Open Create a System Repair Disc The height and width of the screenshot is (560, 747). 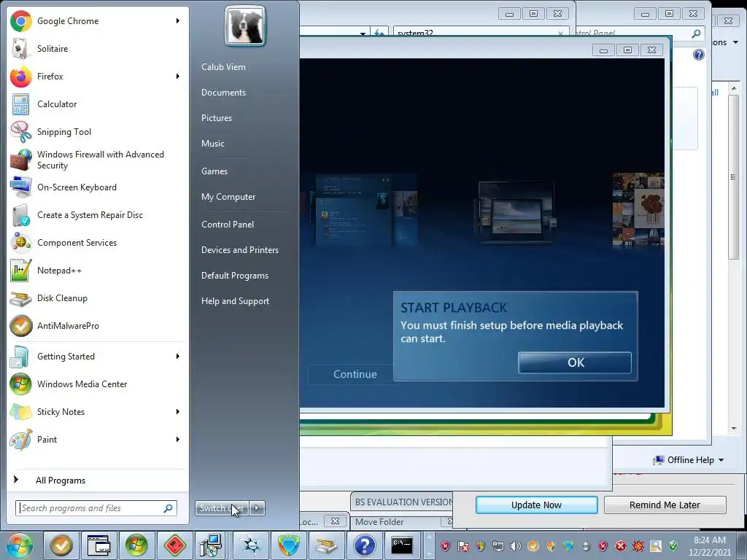pyautogui.click(x=97, y=215)
